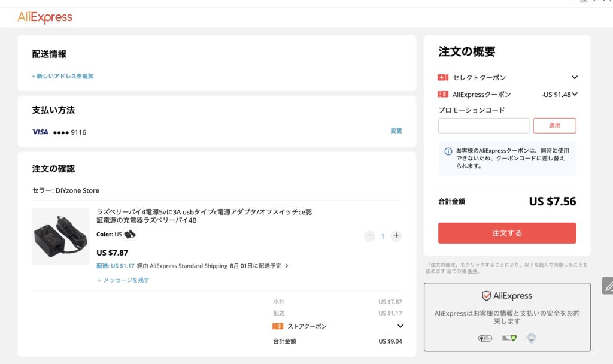613x364 pixels.
Task: Increase quantity with the plus button
Action: (x=396, y=236)
